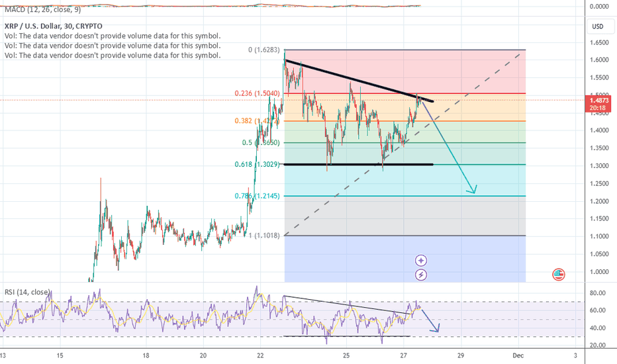Select the Fibonacci 0 (1.6283) level label

264,50
